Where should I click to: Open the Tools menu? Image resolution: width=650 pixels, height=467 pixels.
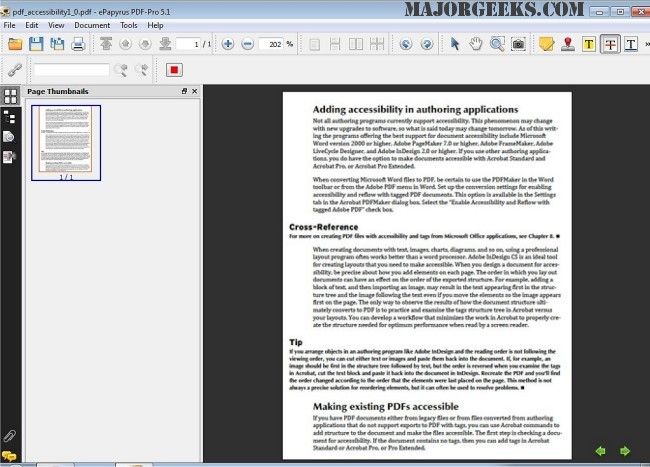tap(129, 25)
